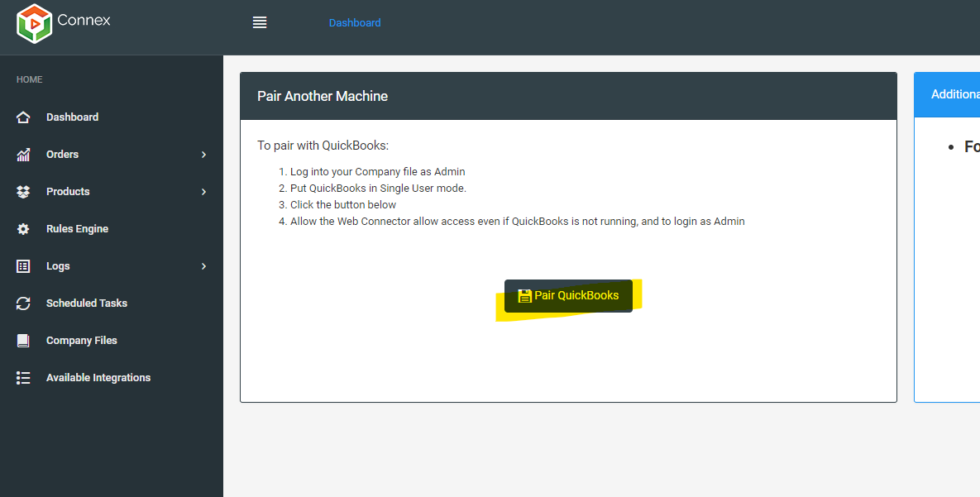Expand the Products submenu chevron
The image size is (980, 497).
click(x=203, y=192)
